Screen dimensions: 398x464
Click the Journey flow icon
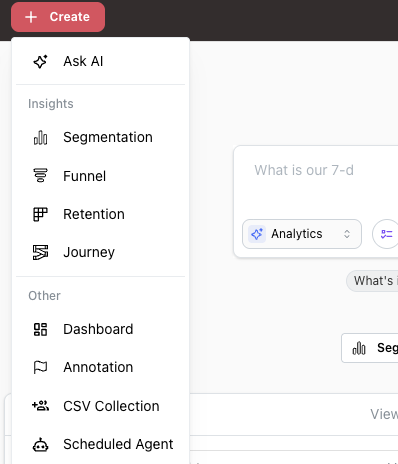(x=40, y=252)
